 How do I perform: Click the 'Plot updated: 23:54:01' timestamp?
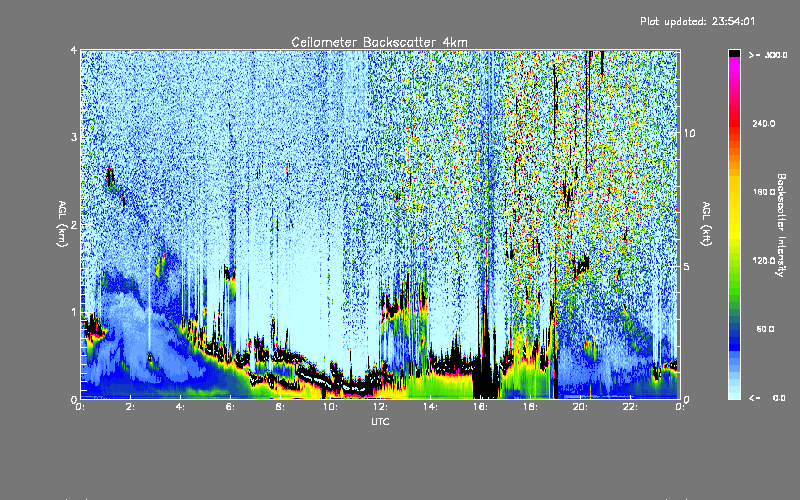pyautogui.click(x=697, y=21)
